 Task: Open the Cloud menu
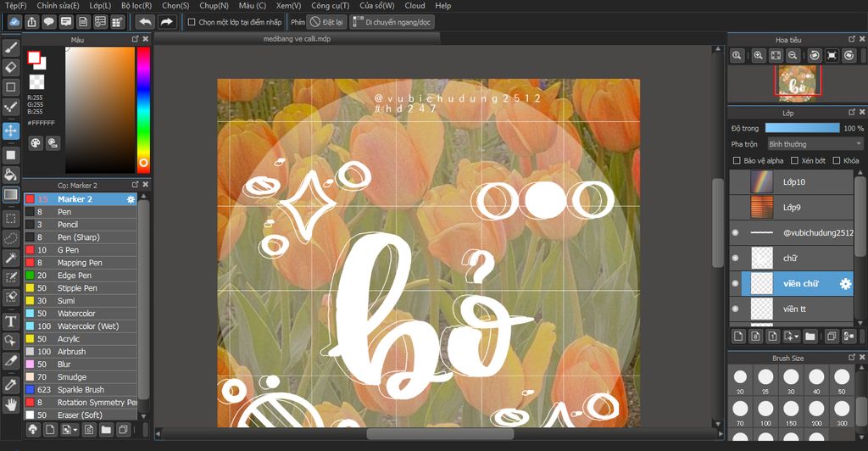(x=415, y=6)
